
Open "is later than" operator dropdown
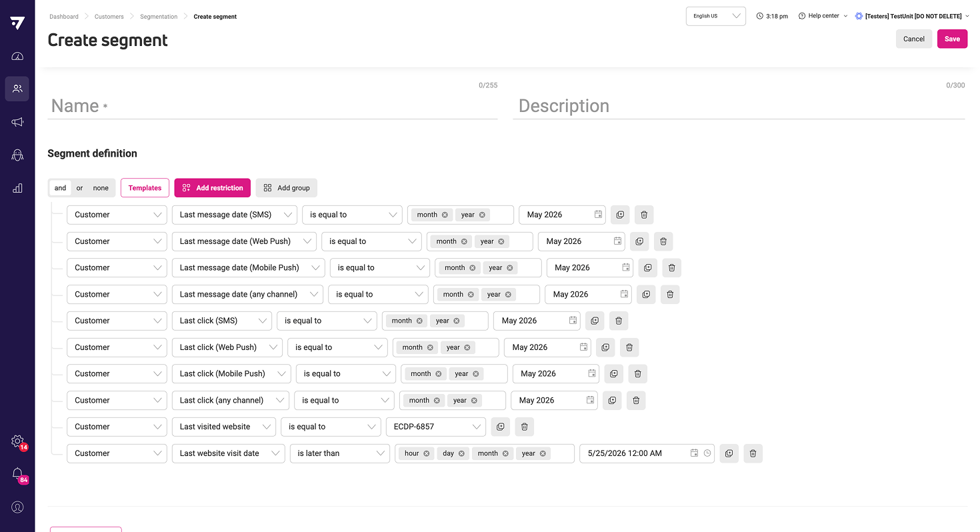[340, 453]
